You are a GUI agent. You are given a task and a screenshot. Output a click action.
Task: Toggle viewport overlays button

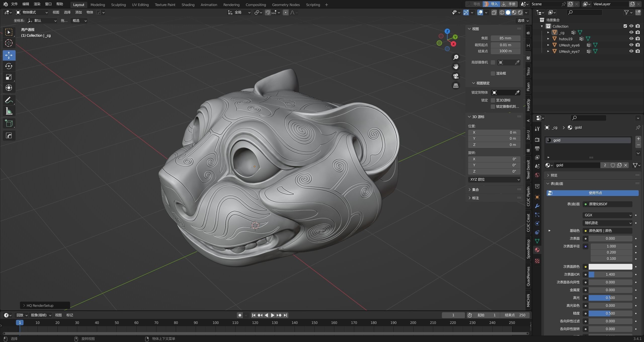(x=480, y=13)
